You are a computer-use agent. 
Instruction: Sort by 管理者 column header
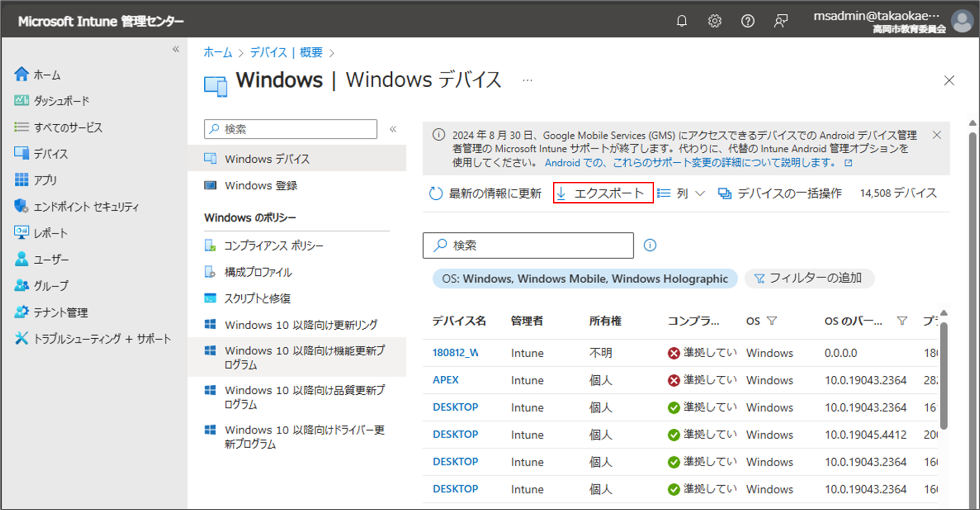point(527,321)
